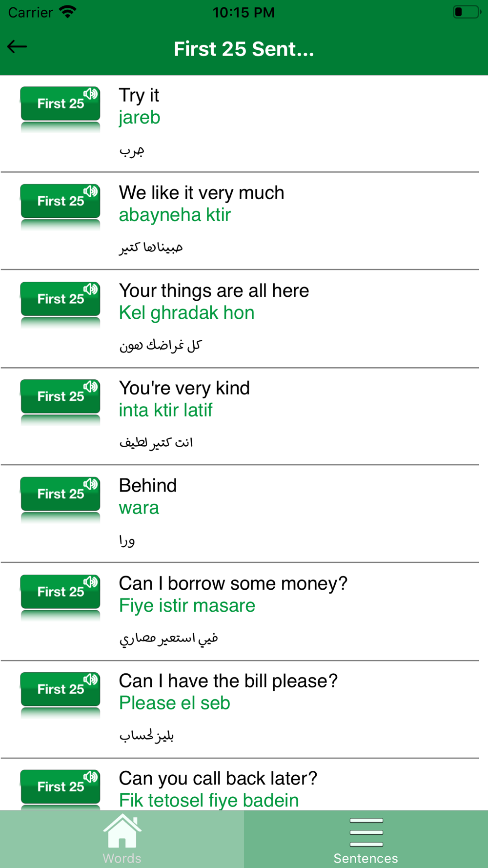Switch to the Sentences tab
Image resolution: width=488 pixels, height=868 pixels.
coord(366,839)
